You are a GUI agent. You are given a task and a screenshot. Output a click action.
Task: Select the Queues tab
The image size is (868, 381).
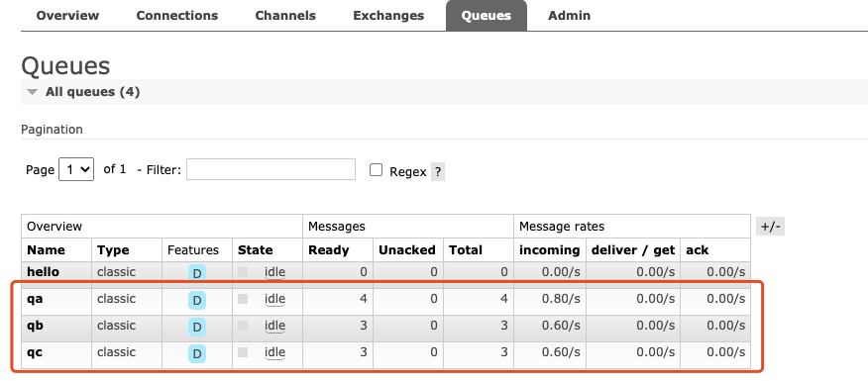point(487,16)
